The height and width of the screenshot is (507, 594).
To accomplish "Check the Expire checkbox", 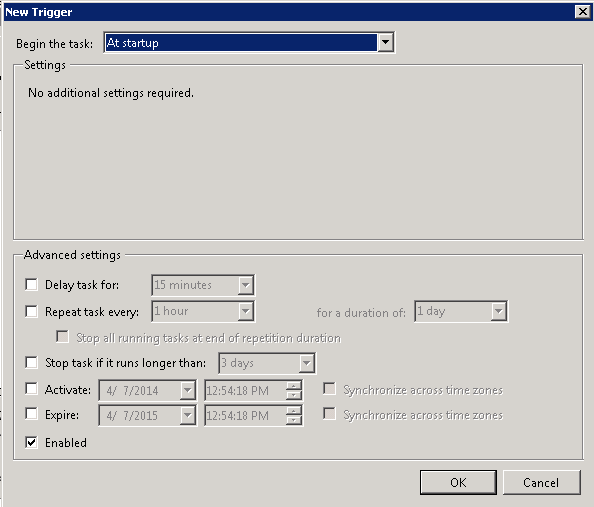I will [31, 414].
